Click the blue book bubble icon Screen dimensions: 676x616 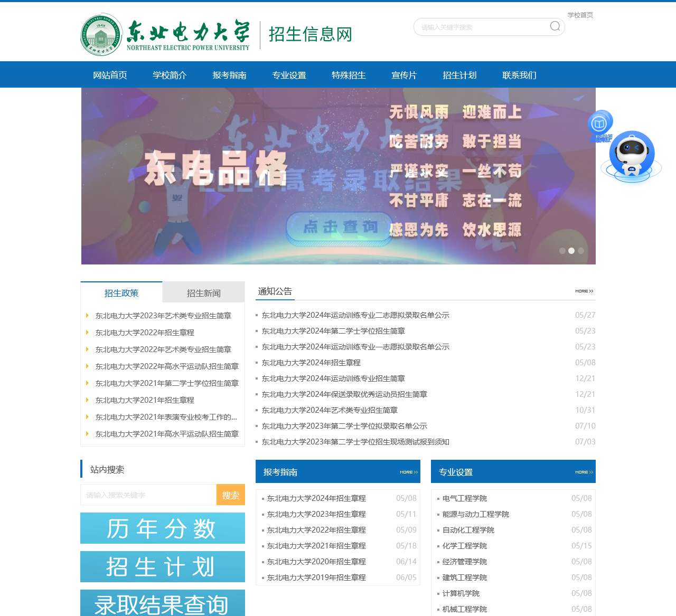(x=600, y=124)
